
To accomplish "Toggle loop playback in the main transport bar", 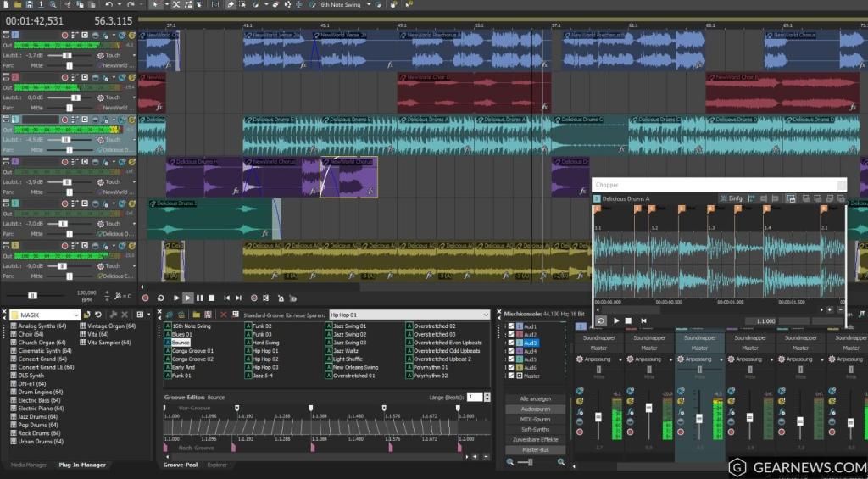I will 160,298.
